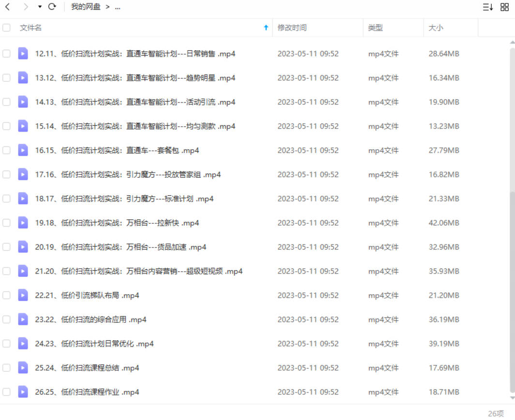
Task: Check the box for 15.14 均匀测款 file
Action: [6, 126]
